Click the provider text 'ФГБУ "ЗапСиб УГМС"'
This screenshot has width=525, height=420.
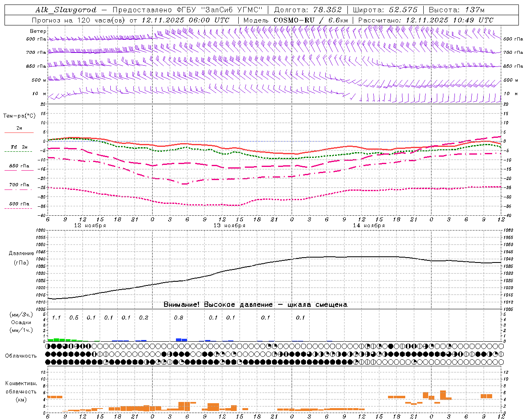point(219,10)
